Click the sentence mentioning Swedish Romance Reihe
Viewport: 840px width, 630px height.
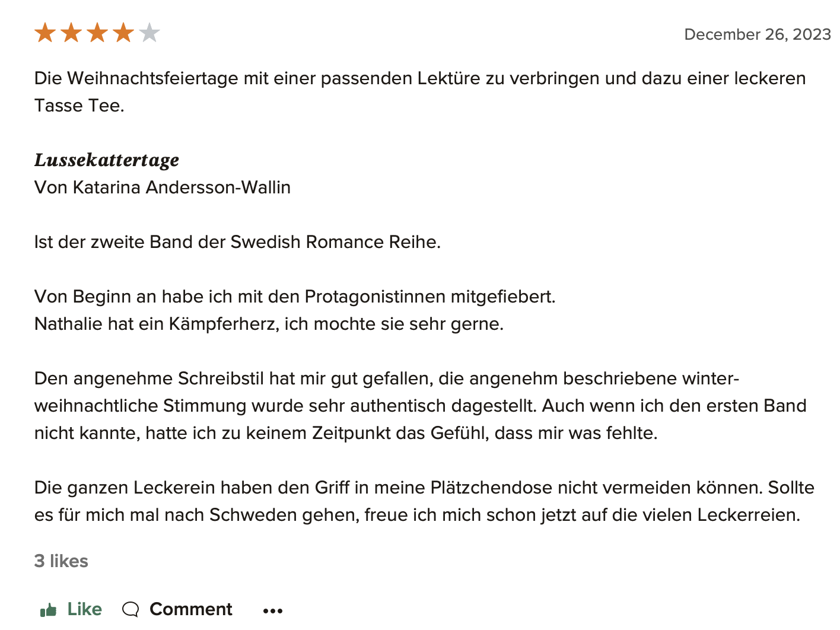(x=237, y=242)
